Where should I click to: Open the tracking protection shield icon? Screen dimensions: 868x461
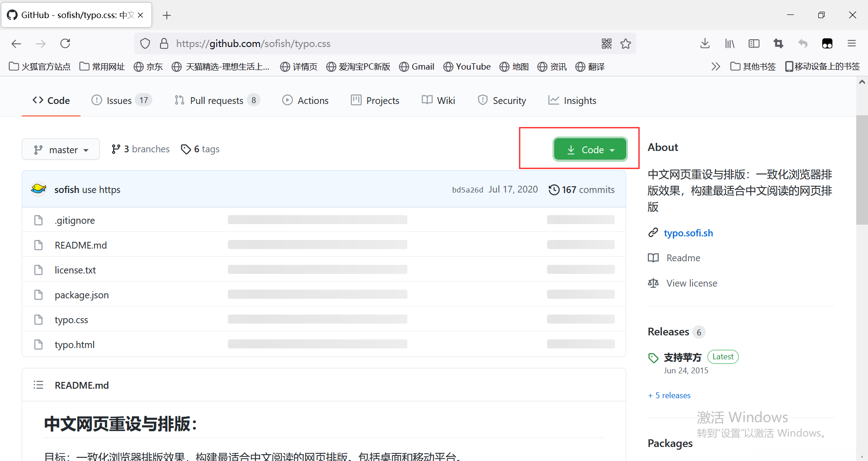click(145, 43)
